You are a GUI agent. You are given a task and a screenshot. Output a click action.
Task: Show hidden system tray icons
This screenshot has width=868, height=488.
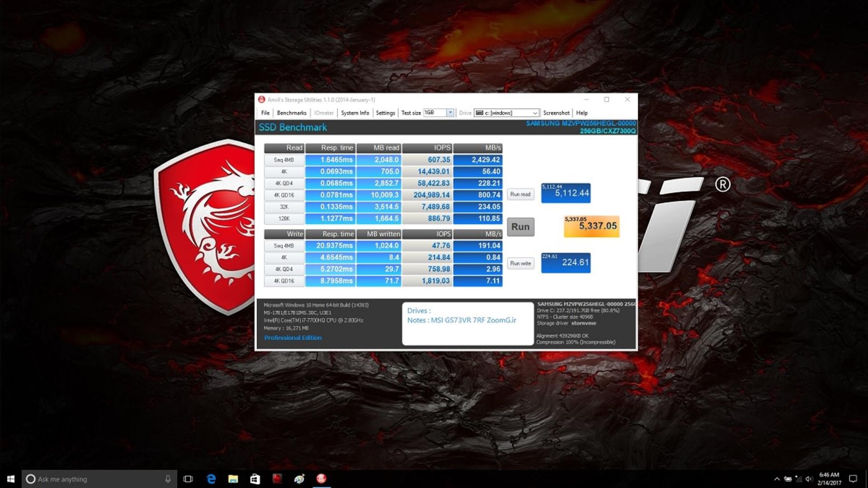tap(777, 479)
